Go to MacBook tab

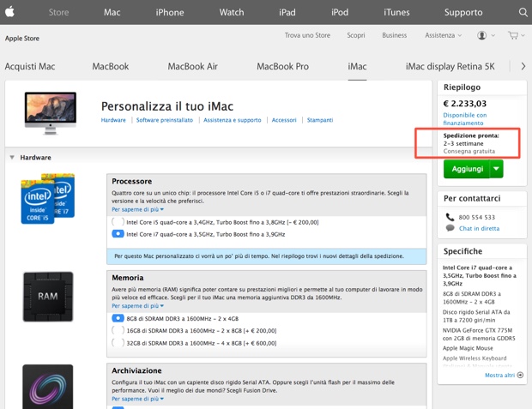(x=111, y=67)
